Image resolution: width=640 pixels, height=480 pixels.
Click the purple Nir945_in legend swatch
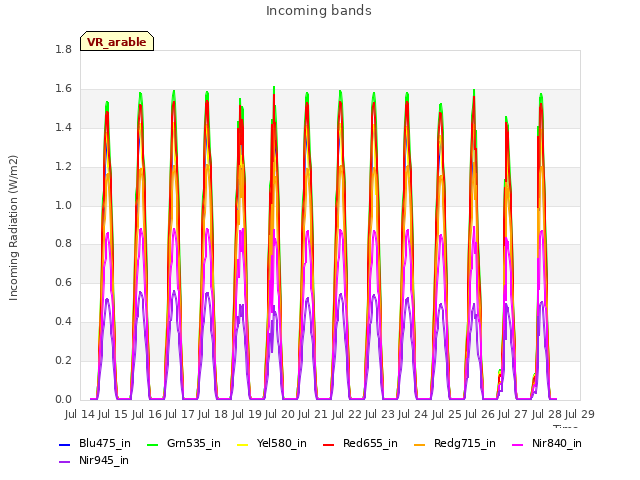pos(64,462)
